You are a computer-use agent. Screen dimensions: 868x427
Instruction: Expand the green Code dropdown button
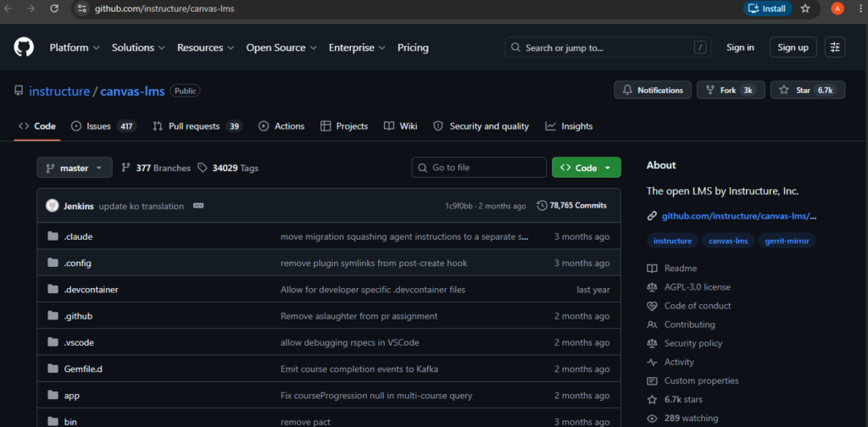[587, 168]
